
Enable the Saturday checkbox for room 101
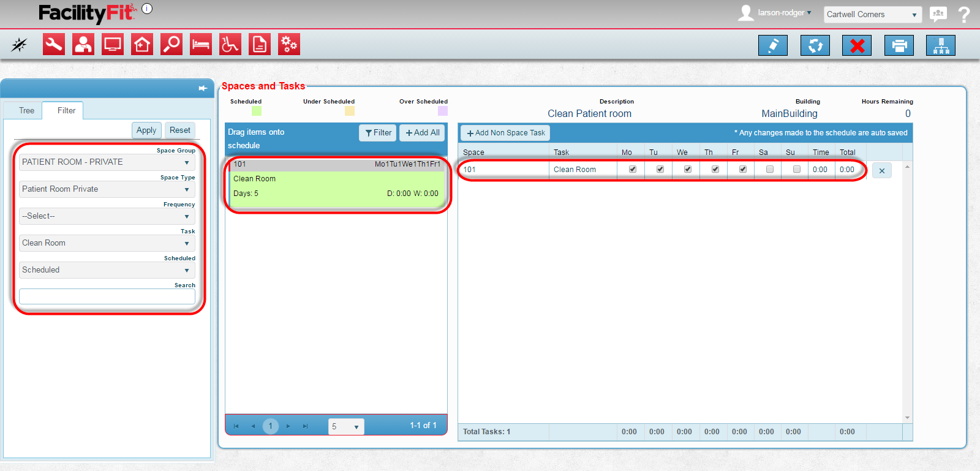[x=770, y=170]
